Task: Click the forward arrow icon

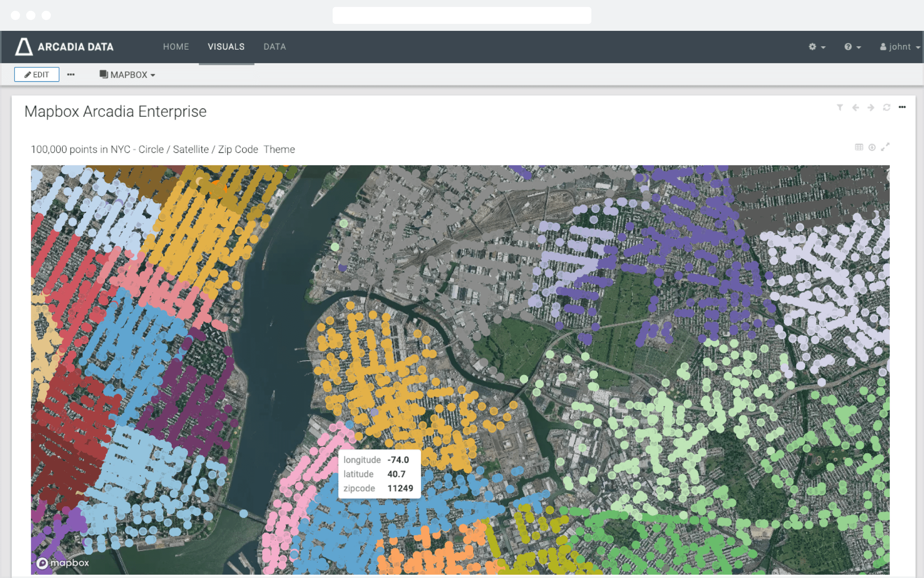Action: point(871,108)
